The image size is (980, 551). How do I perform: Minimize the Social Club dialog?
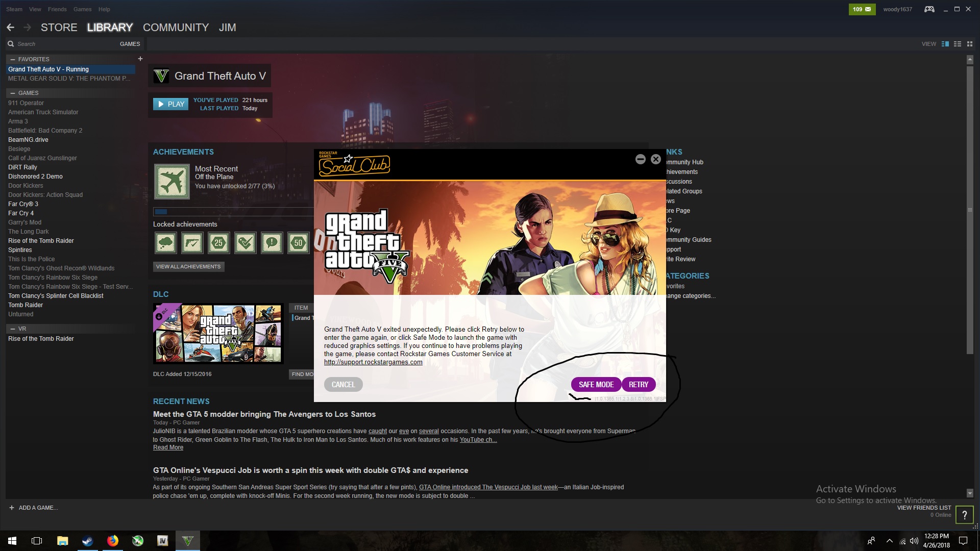640,159
